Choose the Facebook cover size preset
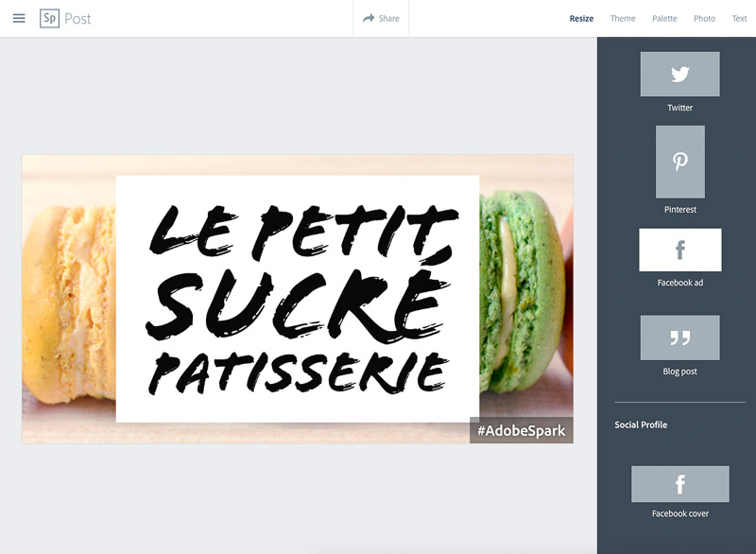This screenshot has width=756, height=554. (679, 484)
